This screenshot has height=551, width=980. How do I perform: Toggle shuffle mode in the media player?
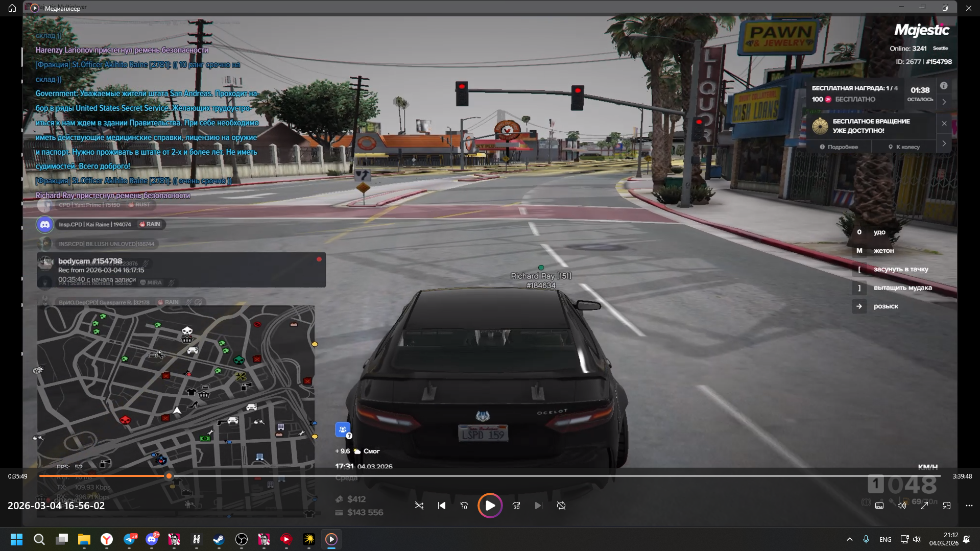pos(419,506)
